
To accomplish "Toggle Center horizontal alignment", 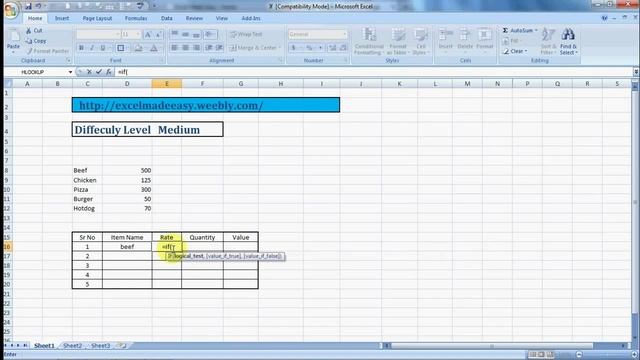I will tap(185, 48).
